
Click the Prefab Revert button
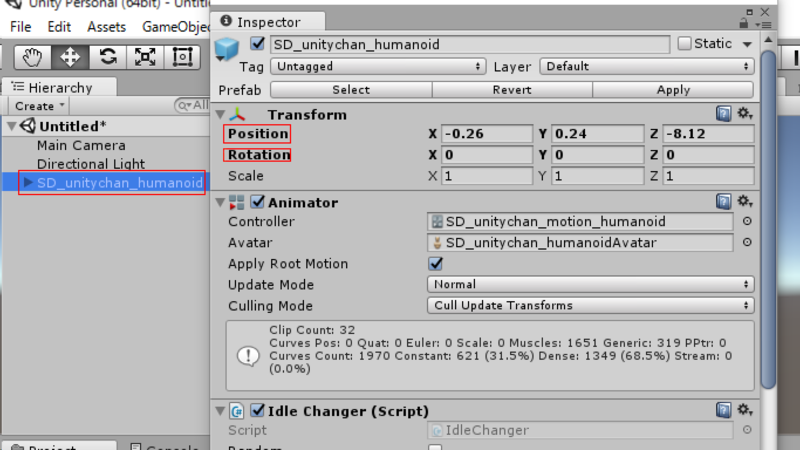[512, 90]
